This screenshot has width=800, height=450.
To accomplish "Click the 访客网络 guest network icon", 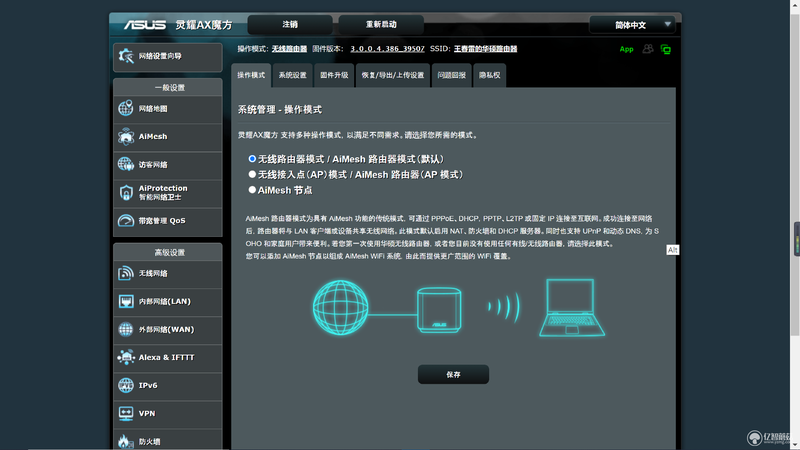I will tap(126, 164).
